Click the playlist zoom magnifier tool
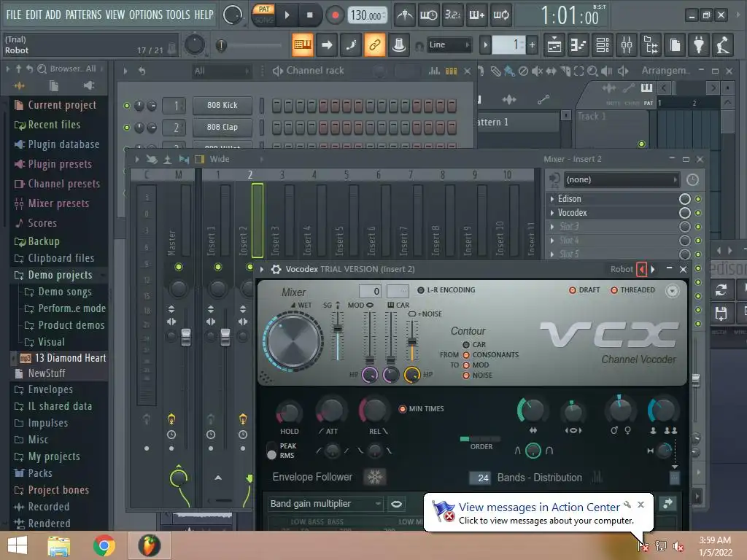This screenshot has width=747, height=560. (x=592, y=71)
